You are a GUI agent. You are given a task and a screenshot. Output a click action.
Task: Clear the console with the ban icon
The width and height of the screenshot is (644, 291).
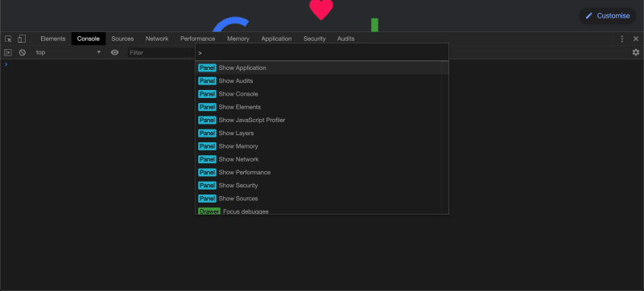23,52
